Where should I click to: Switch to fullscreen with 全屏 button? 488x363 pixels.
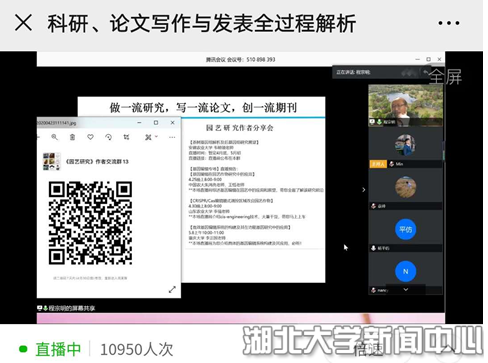[445, 77]
